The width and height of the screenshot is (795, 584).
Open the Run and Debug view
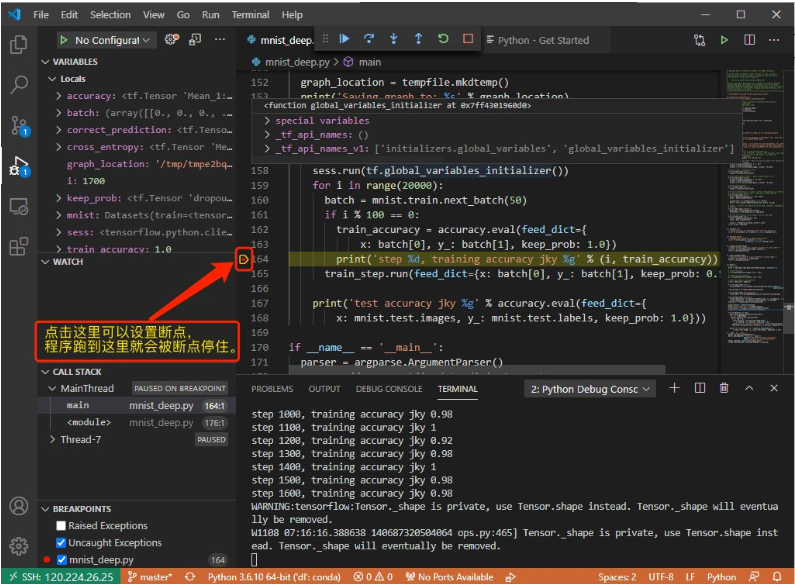[19, 166]
